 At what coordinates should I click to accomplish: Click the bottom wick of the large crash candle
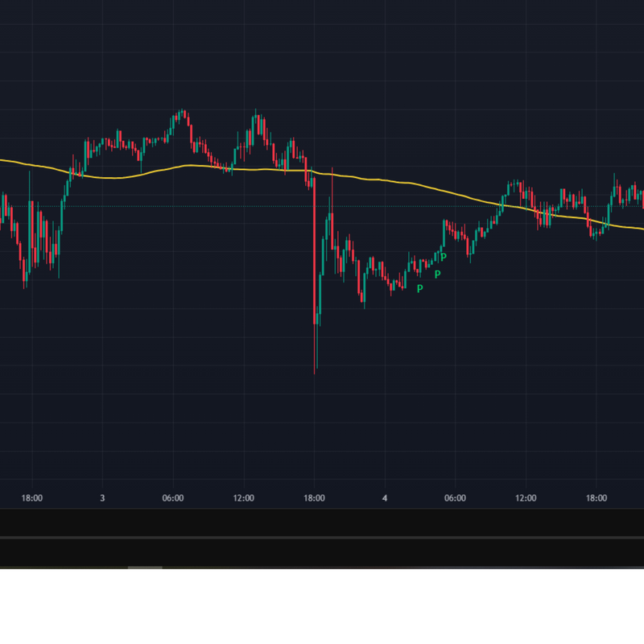[315, 354]
